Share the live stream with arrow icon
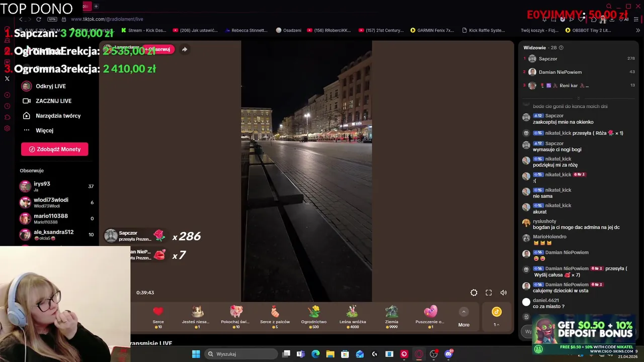Viewport: 644px width, 362px height. 185,49
